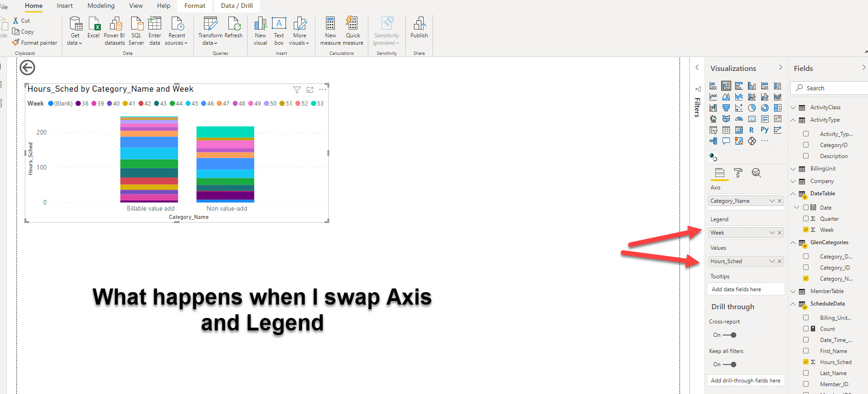The width and height of the screenshot is (868, 394).
Task: Click Focus mode icon on the chart
Action: tap(310, 90)
